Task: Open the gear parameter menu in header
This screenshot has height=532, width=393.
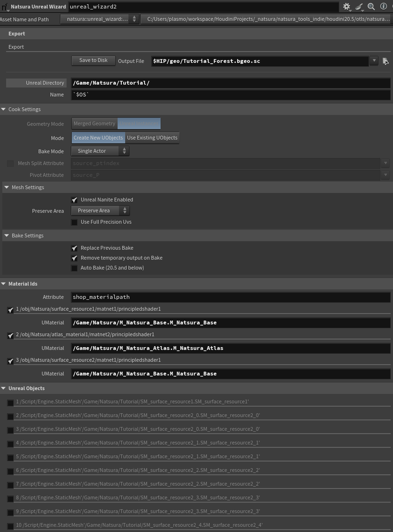Action: click(x=347, y=6)
